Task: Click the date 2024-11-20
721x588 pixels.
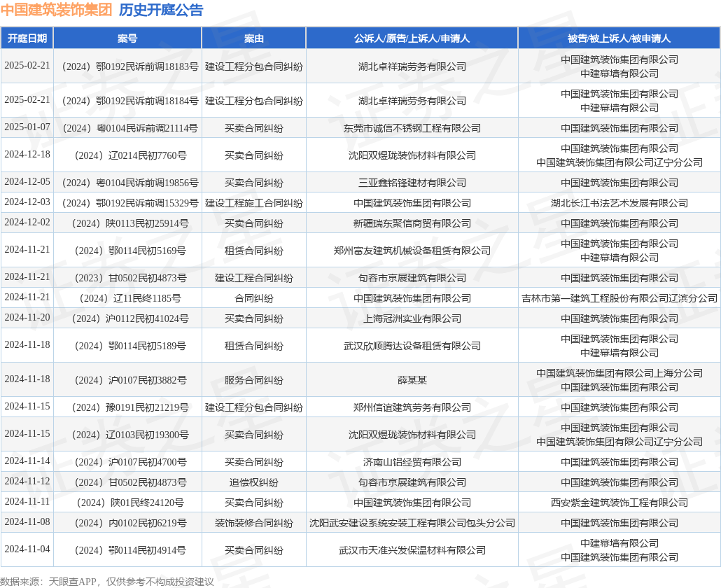Action: 27,317
